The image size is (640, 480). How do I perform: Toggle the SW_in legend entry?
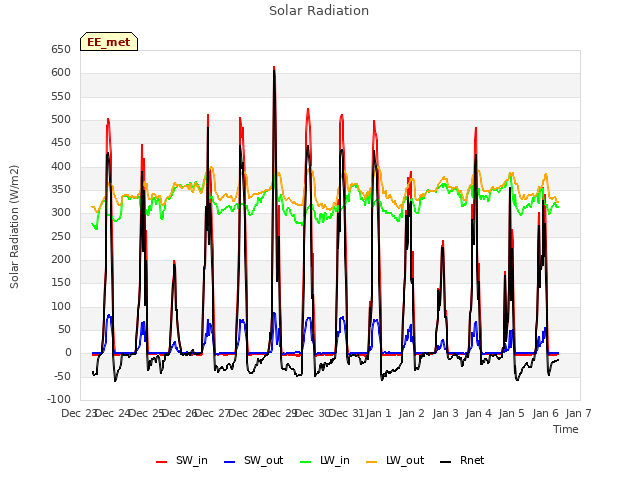coord(182,460)
